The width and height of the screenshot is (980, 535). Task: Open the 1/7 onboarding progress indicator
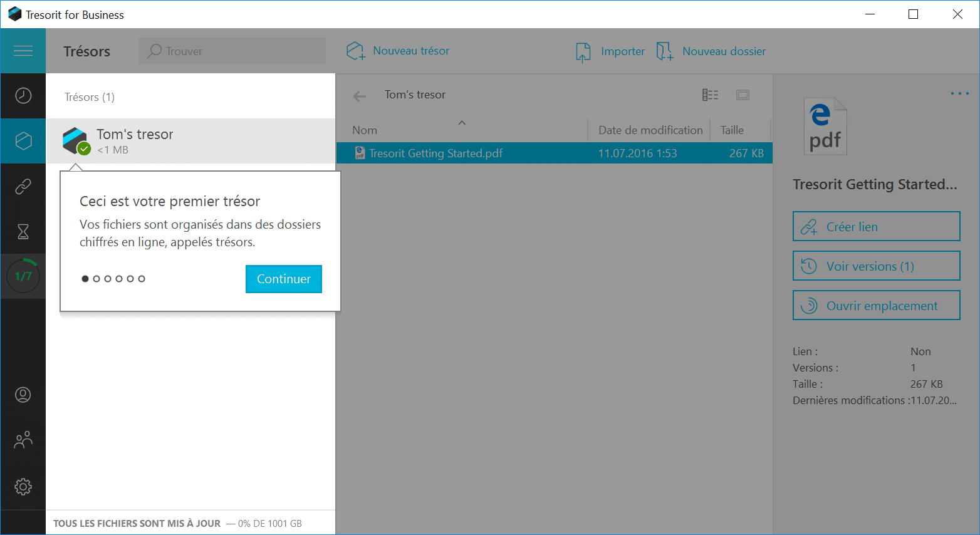(23, 276)
